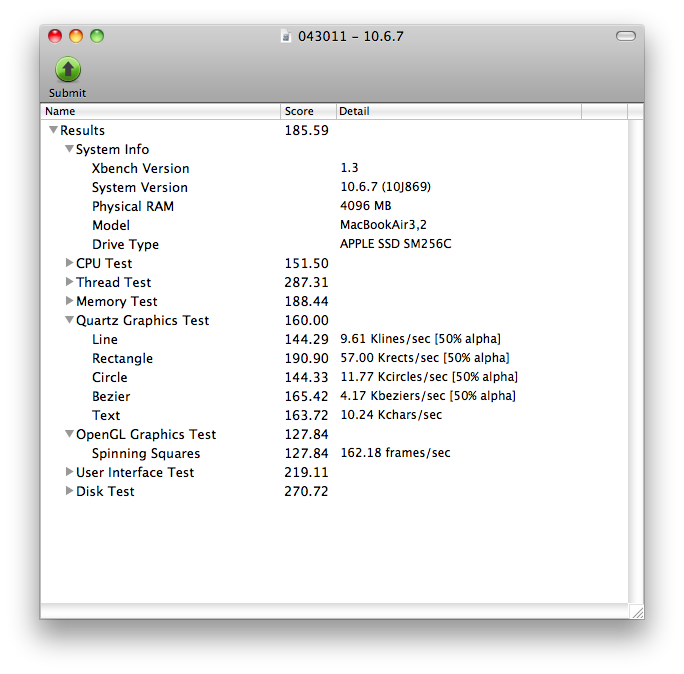Click the Memory Test score 188.44

point(307,301)
